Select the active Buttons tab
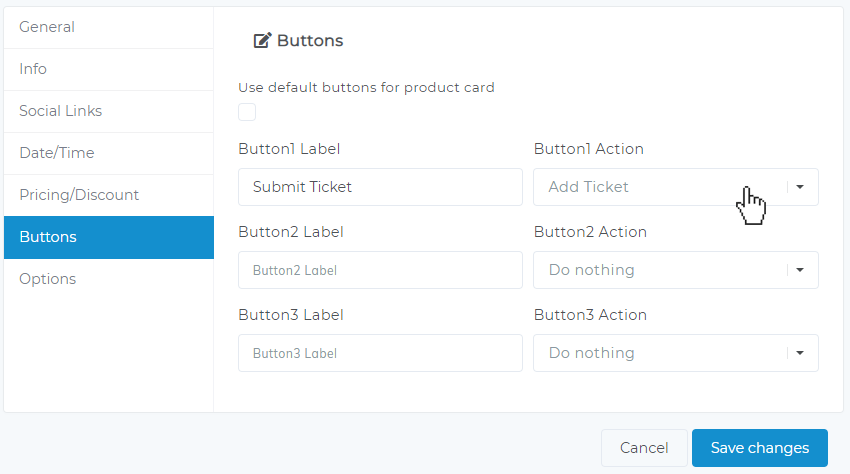 click(109, 238)
